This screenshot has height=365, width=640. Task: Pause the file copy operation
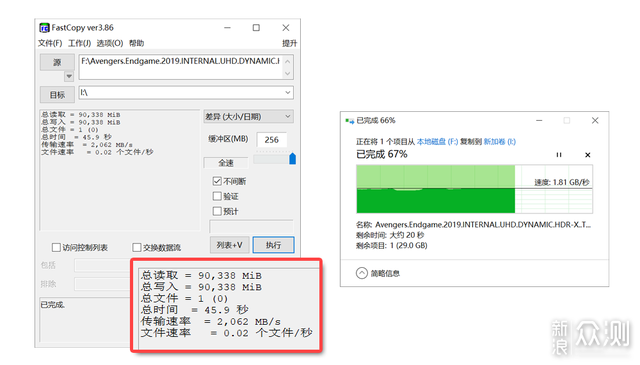coord(559,155)
